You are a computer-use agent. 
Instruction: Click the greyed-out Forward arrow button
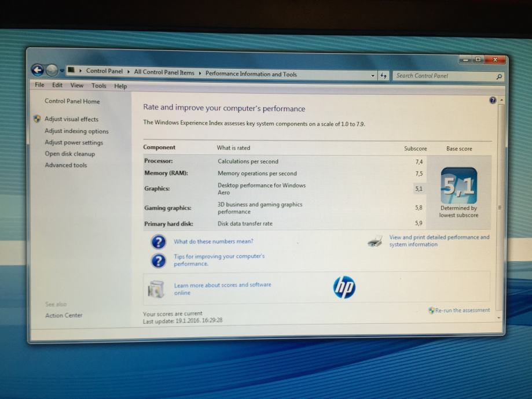click(x=52, y=70)
